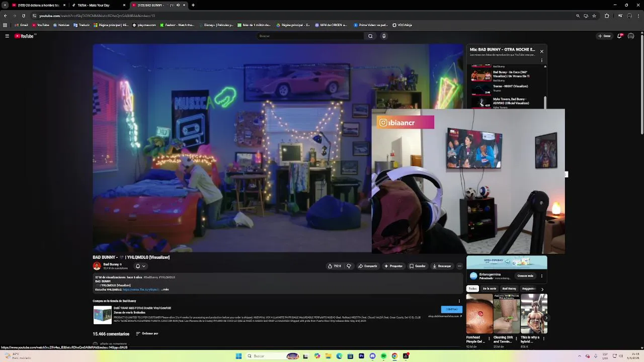
Task: Select the Todos filter chip
Action: 472,289
